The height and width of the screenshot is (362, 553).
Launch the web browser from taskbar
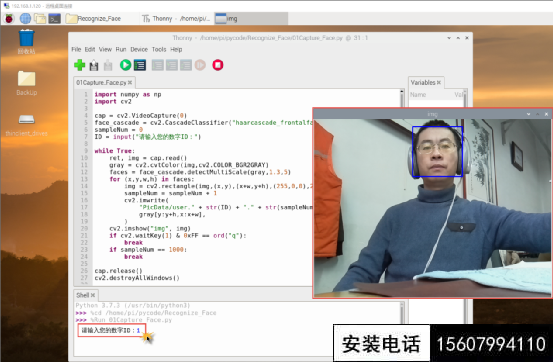pyautogui.click(x=25, y=18)
